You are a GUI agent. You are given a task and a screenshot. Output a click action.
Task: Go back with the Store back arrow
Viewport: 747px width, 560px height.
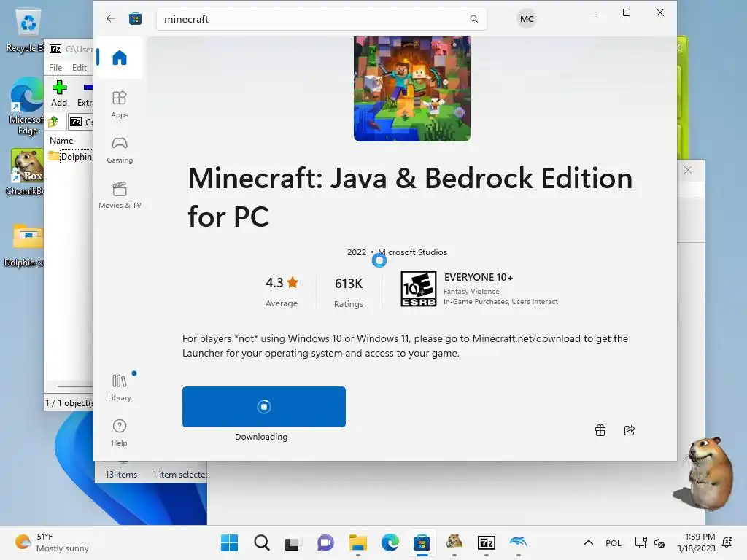(111, 18)
